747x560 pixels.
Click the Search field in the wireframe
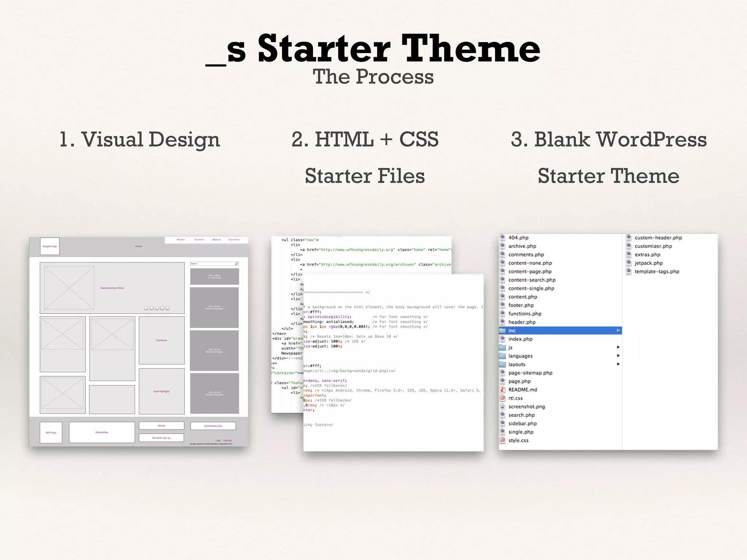(212, 264)
